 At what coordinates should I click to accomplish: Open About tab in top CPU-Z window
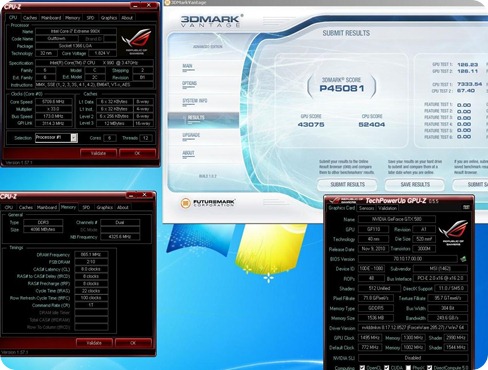point(127,18)
